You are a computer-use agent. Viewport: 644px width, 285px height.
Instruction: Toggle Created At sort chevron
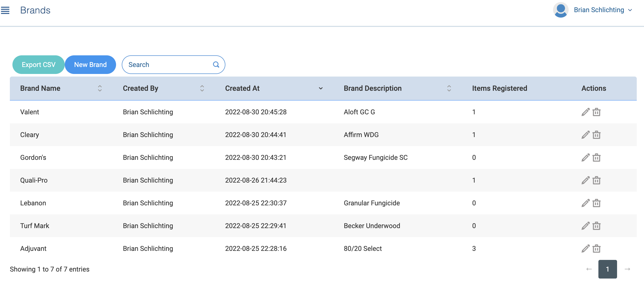click(321, 88)
